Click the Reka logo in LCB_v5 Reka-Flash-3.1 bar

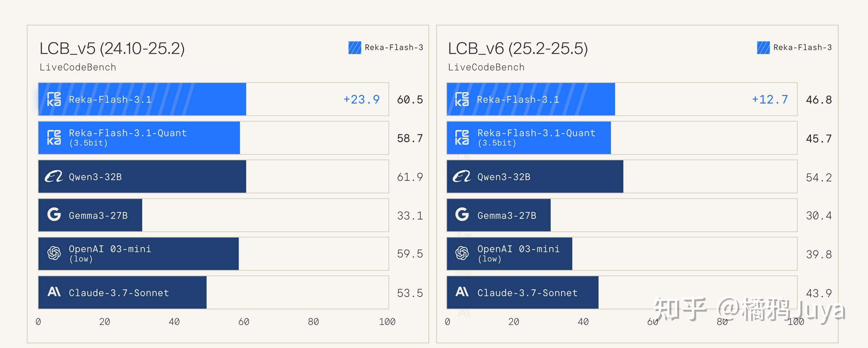(54, 99)
